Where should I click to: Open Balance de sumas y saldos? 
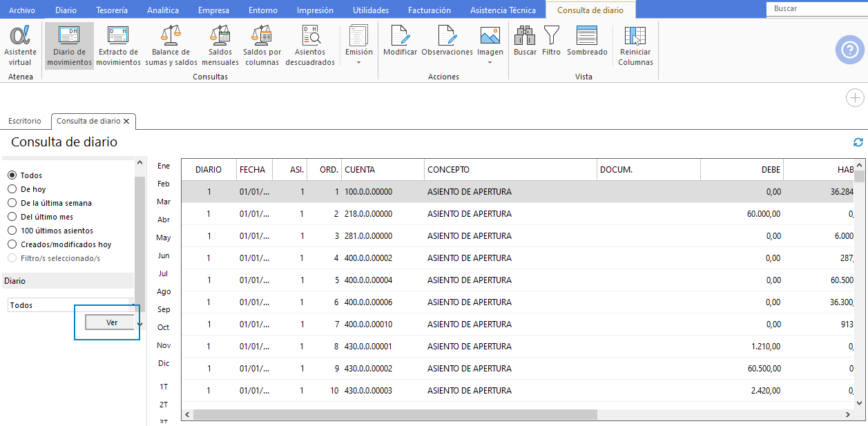171,46
